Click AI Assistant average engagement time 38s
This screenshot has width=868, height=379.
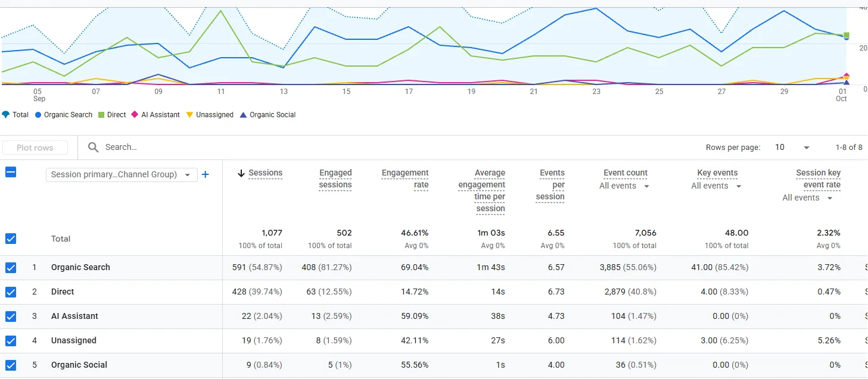click(x=498, y=317)
